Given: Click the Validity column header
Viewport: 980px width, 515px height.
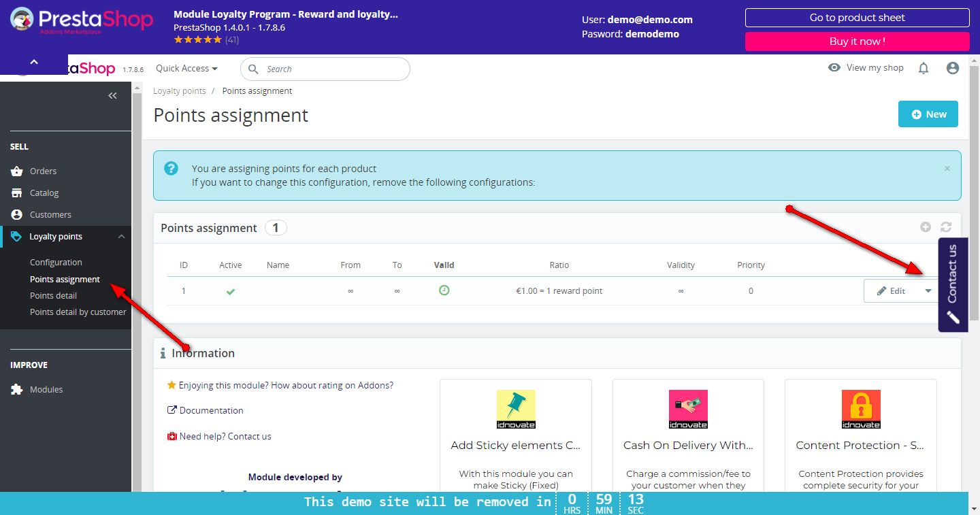Looking at the screenshot, I should coord(681,265).
